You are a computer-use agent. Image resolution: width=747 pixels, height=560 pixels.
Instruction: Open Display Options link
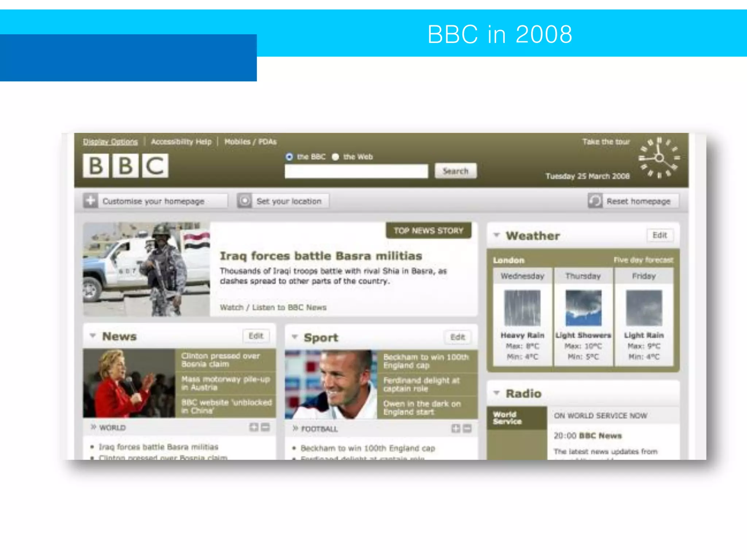click(x=110, y=141)
